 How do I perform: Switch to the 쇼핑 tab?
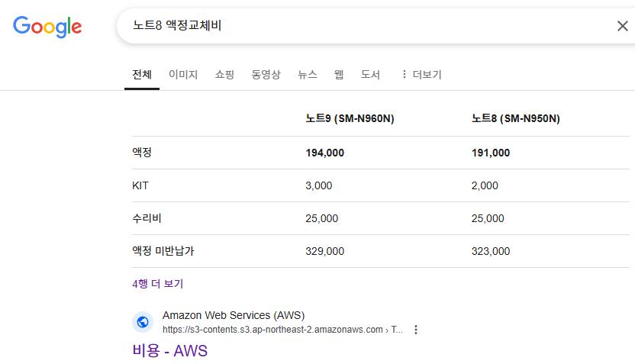click(x=224, y=75)
